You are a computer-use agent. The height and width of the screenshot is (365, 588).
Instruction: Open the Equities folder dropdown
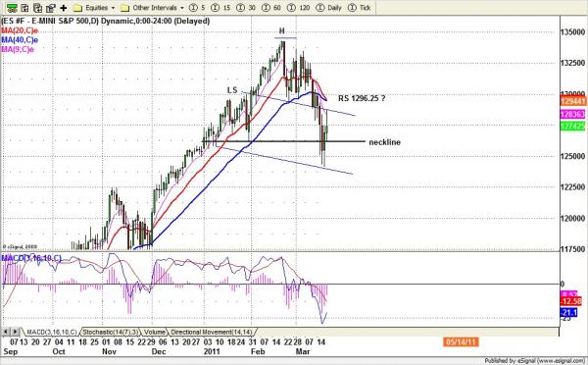pyautogui.click(x=94, y=8)
